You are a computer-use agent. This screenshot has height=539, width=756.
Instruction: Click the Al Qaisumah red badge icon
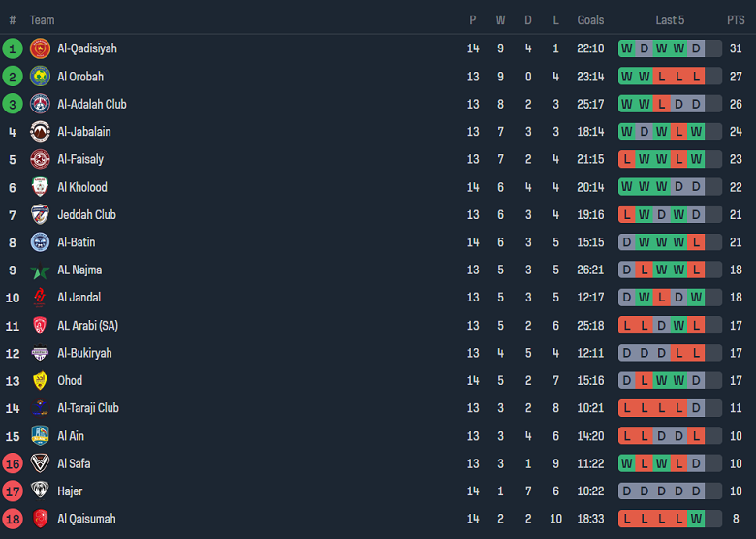(40, 519)
